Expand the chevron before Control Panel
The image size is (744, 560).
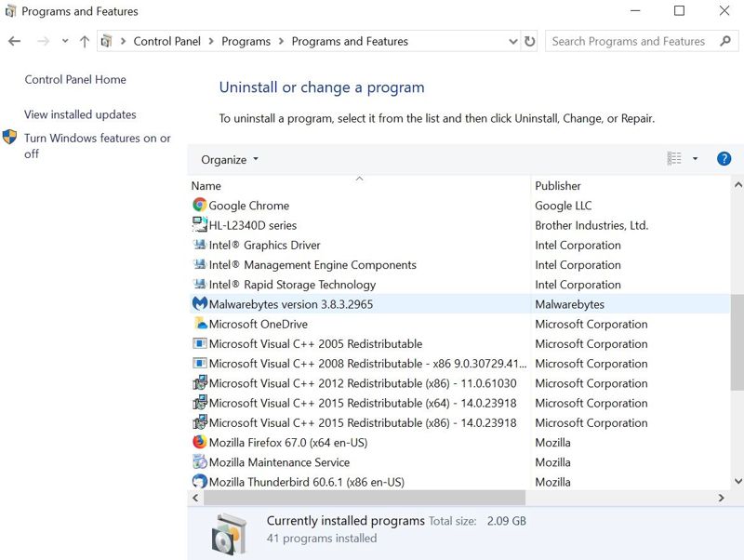(124, 41)
